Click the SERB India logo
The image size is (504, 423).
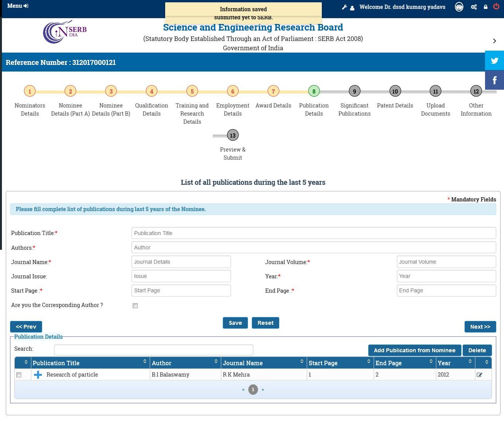pos(65,32)
